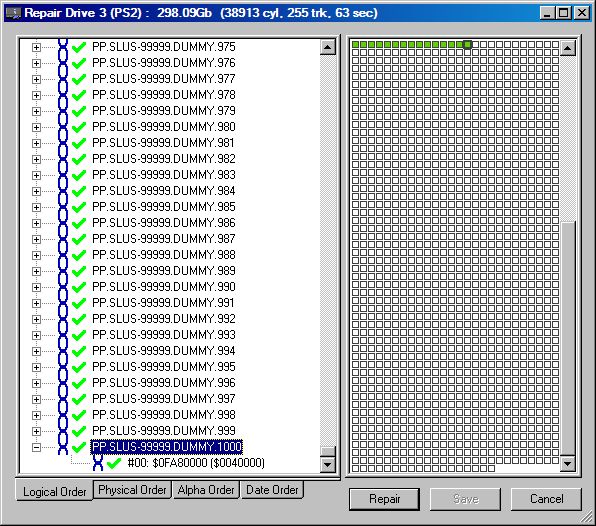Click the Repair button
The height and width of the screenshot is (526, 596).
[385, 499]
